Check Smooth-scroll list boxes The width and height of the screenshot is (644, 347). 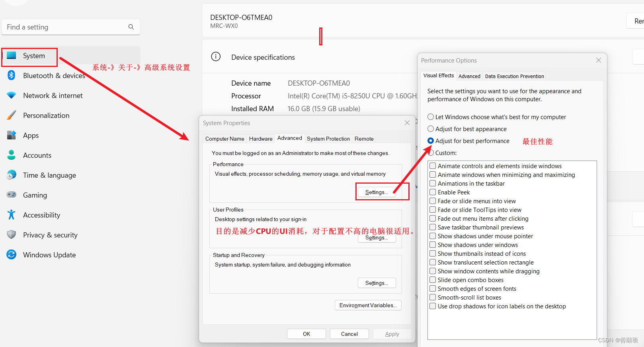tap(433, 297)
